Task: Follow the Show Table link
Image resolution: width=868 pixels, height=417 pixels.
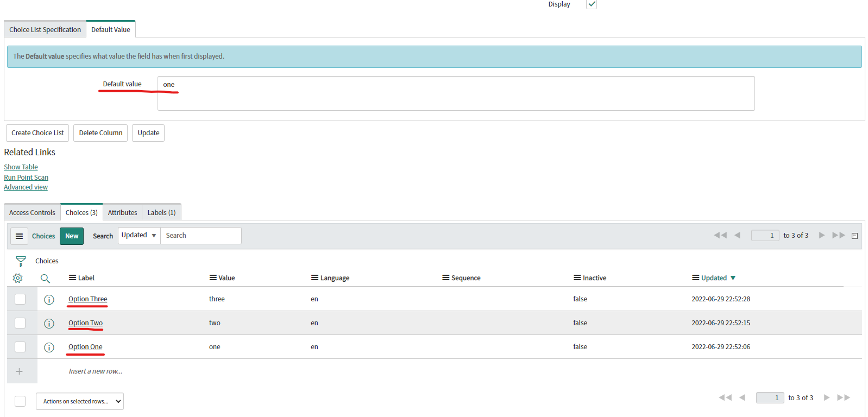Action: (x=21, y=167)
